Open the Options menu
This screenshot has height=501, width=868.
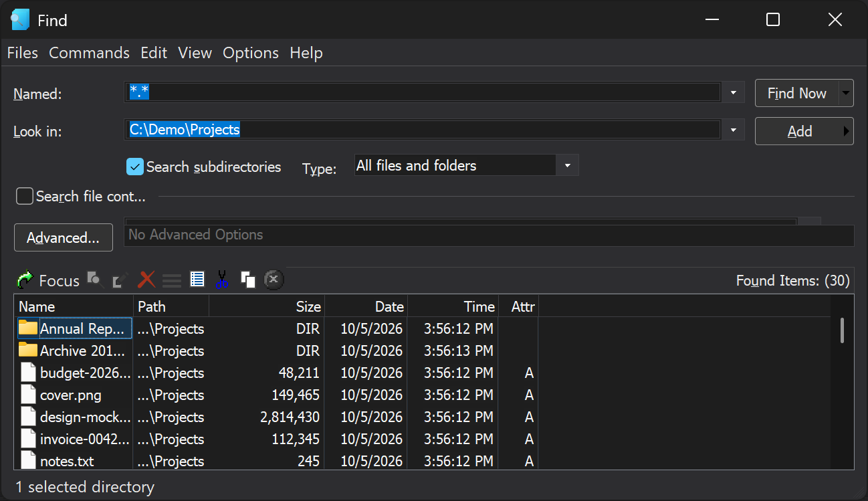[x=251, y=53]
